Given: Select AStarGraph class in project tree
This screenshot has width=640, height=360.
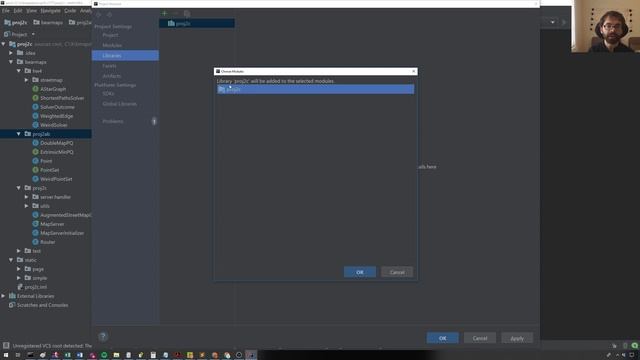Looking at the screenshot, I should (x=53, y=89).
